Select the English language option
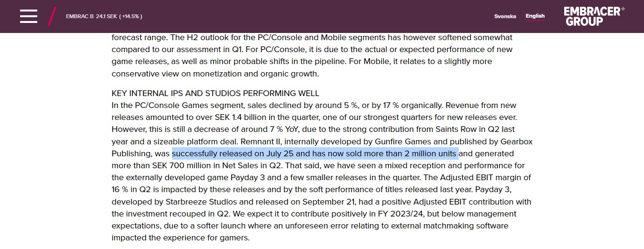The width and height of the screenshot is (644, 249). [x=535, y=16]
